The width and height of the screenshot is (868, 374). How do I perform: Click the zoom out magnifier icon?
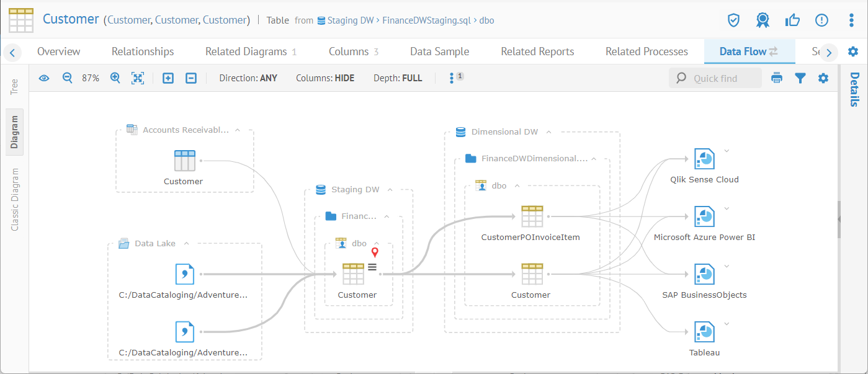[68, 78]
